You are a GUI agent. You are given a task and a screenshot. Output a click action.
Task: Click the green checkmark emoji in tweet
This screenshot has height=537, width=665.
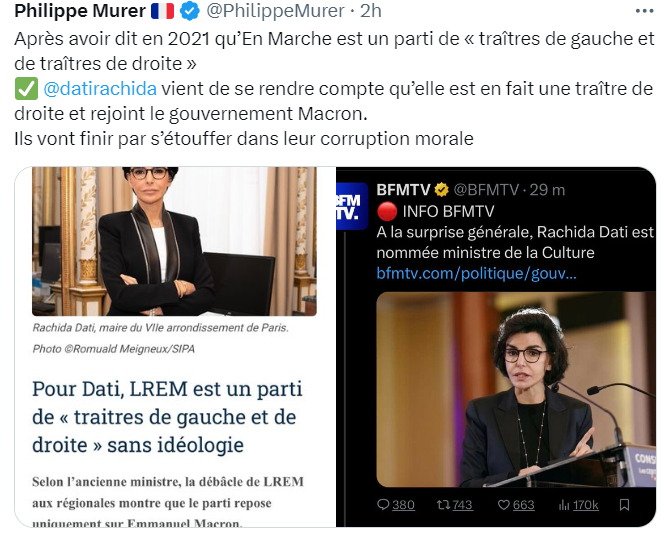[x=26, y=89]
